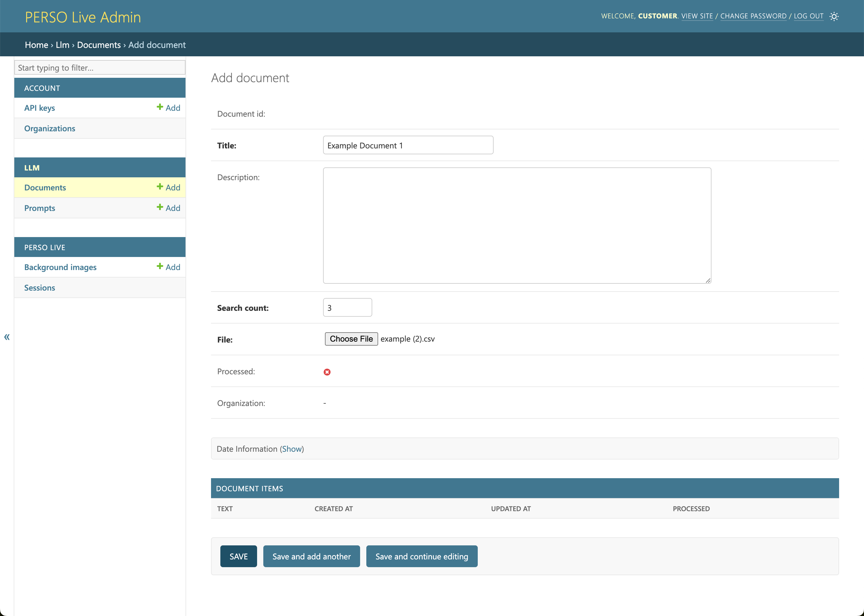
Task: Open the Documents sidebar item
Action: point(45,187)
